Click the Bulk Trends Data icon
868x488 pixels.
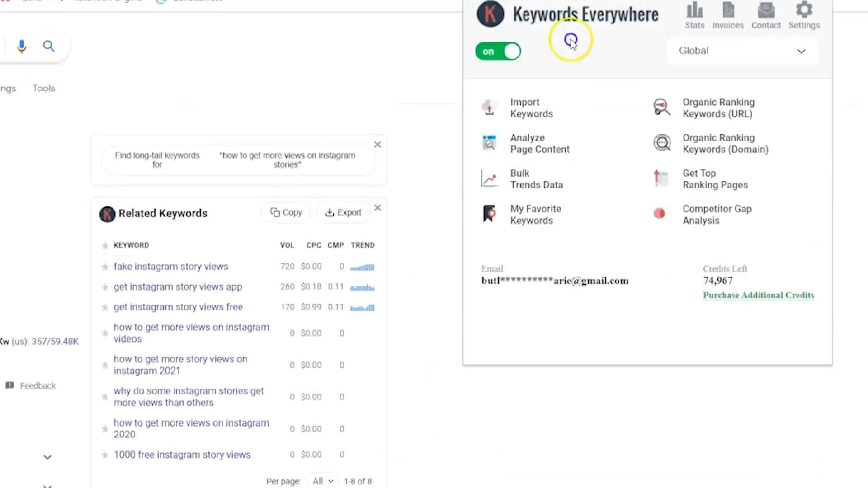[489, 178]
